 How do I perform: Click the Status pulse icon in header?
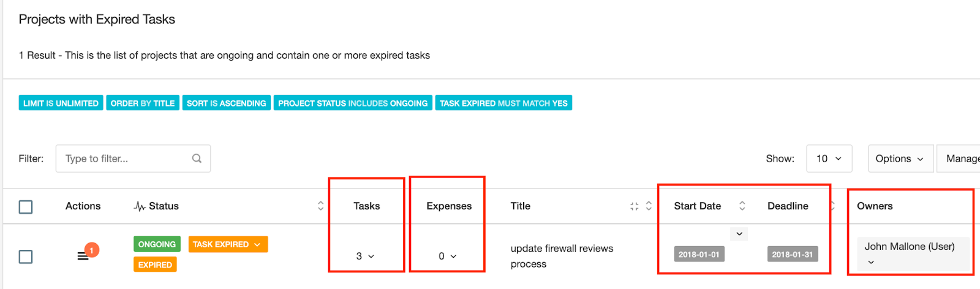140,206
